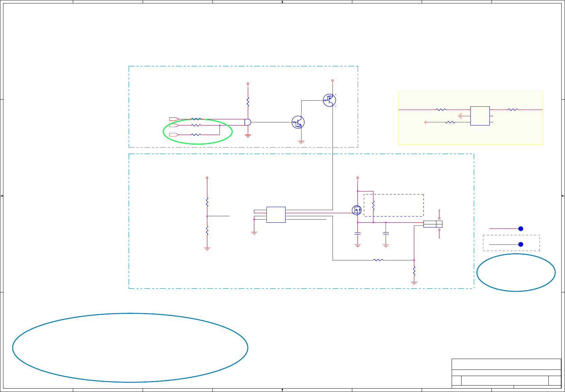Click the magenta junction dot joining lower input lines
The width and height of the screenshot is (565, 392).
click(x=220, y=125)
